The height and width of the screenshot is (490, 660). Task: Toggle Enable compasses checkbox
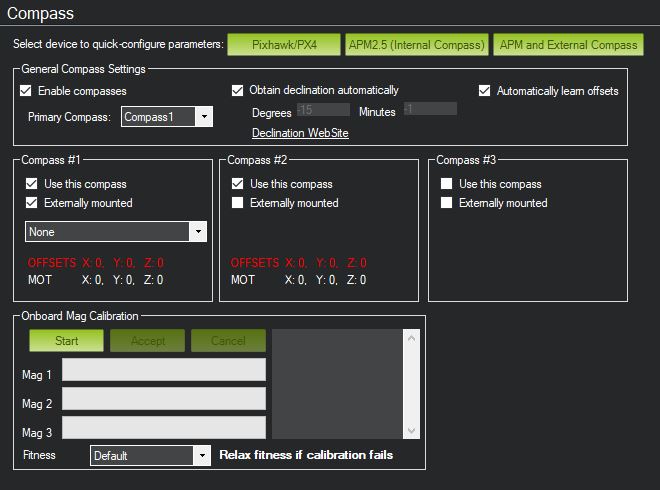click(26, 91)
